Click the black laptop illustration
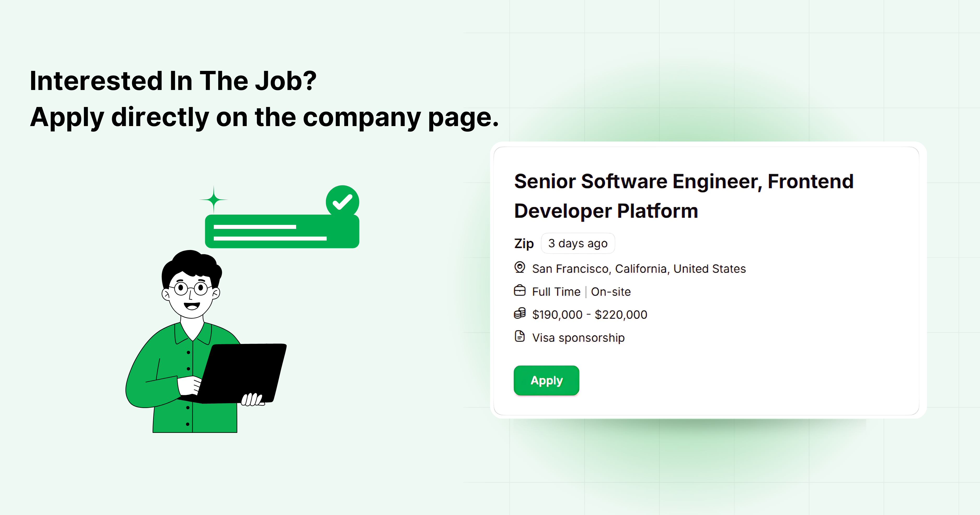 pyautogui.click(x=241, y=373)
